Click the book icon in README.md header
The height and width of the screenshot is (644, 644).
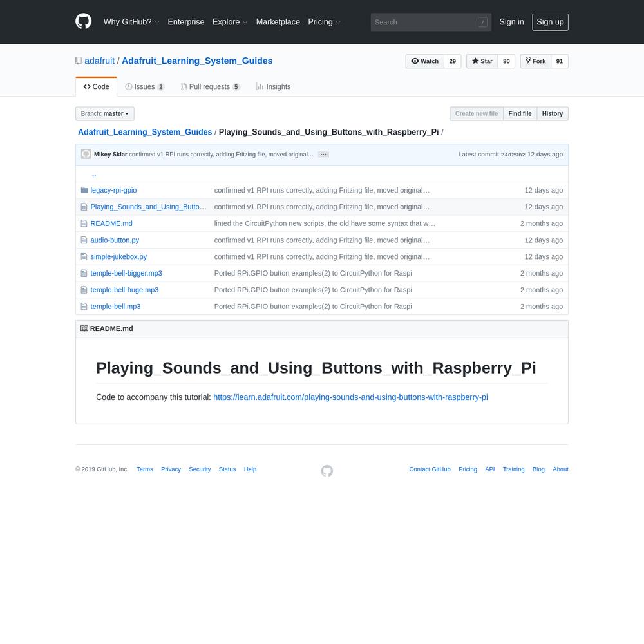(x=84, y=328)
